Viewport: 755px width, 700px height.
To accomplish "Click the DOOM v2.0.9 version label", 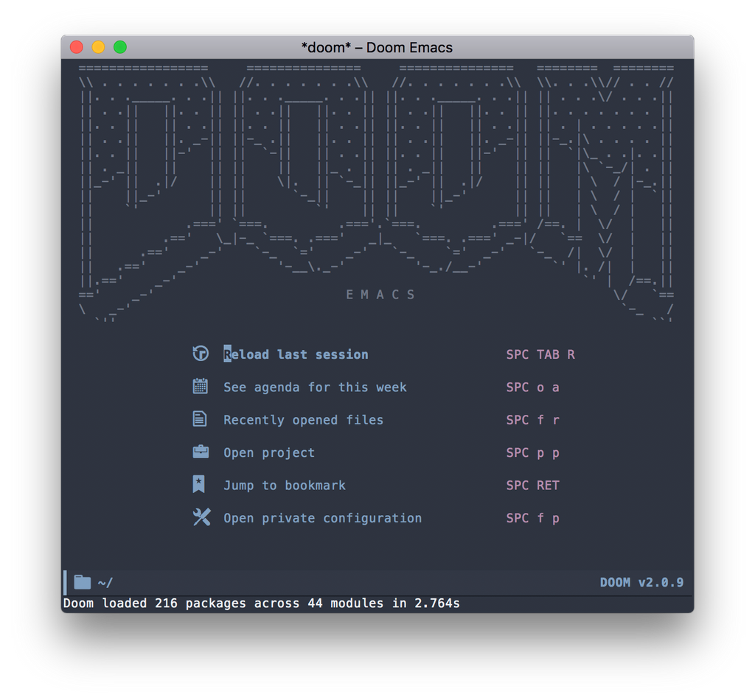I will (x=641, y=583).
